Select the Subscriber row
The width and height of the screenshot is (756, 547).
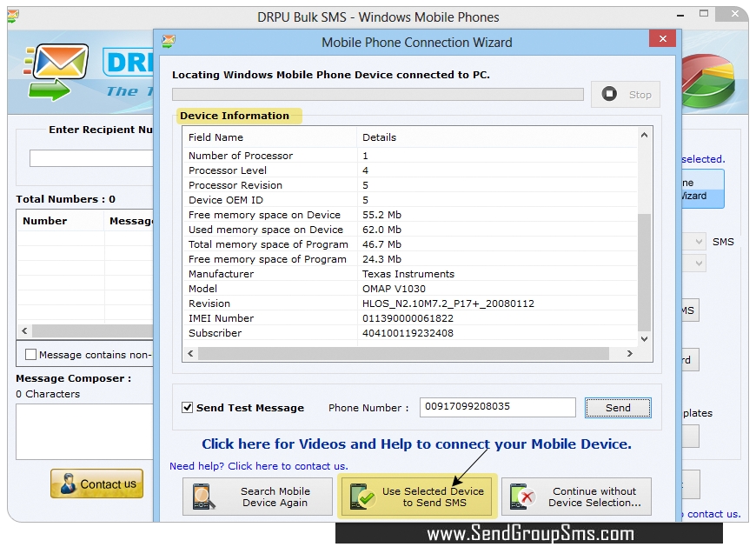[410, 333]
